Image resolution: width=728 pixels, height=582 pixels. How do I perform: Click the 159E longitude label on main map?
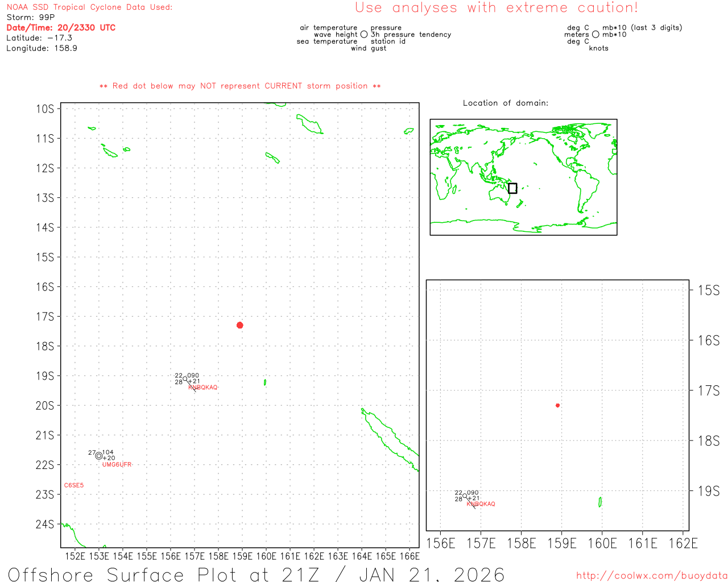click(x=242, y=556)
